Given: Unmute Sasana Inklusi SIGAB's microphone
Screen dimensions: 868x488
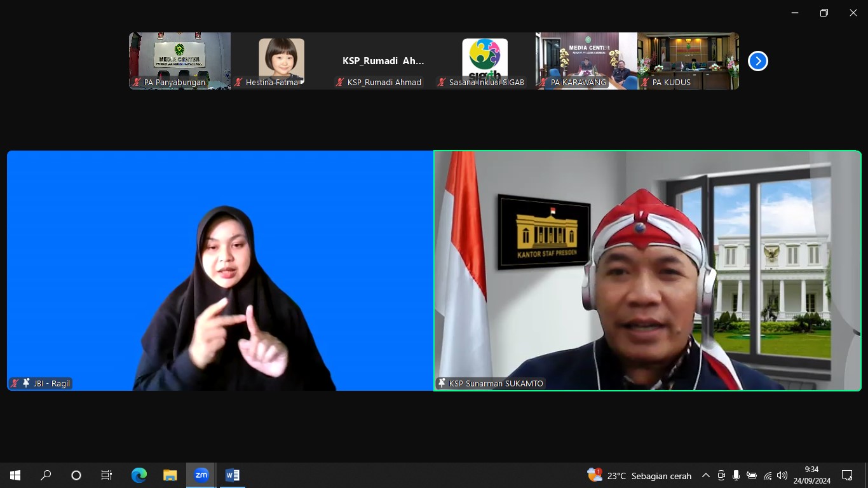Looking at the screenshot, I should pyautogui.click(x=441, y=82).
